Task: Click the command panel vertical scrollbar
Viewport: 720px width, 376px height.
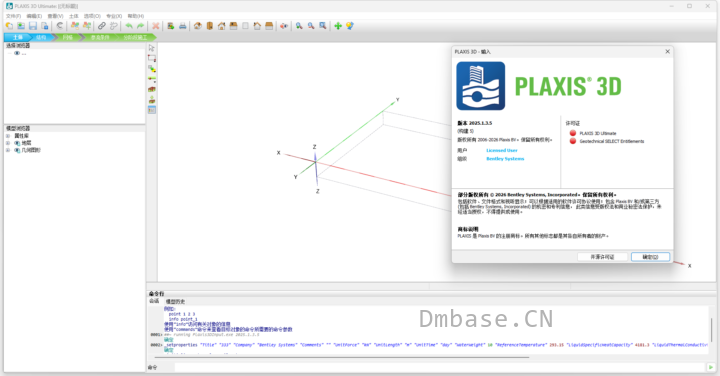Action: [x=712, y=330]
